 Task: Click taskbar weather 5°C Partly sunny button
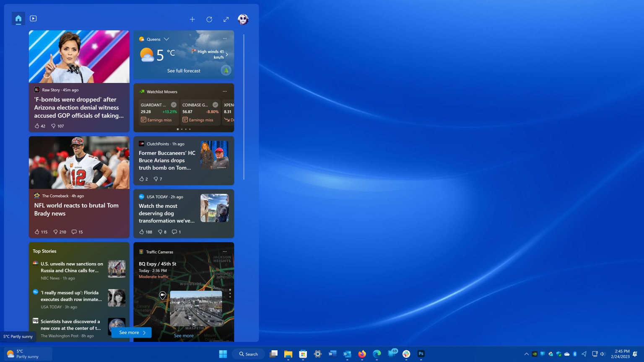click(28, 354)
